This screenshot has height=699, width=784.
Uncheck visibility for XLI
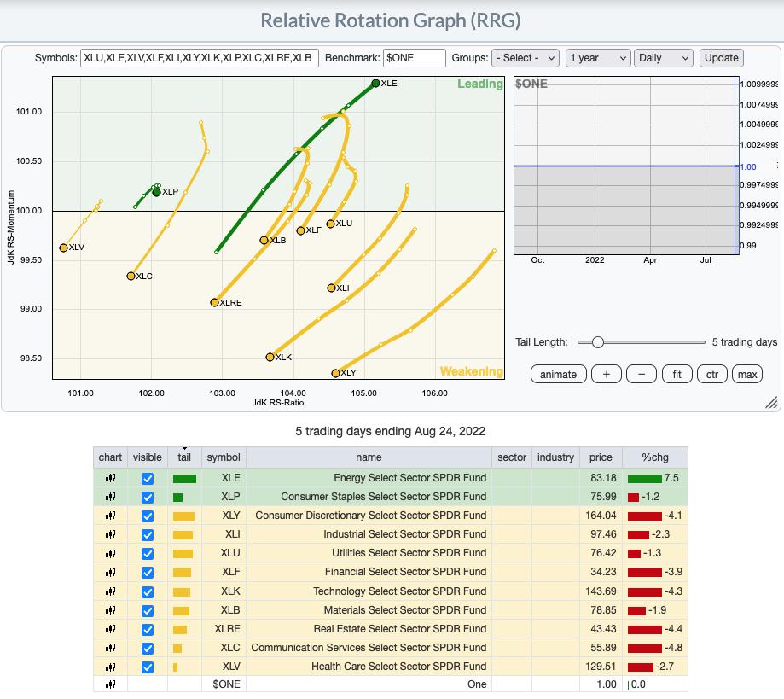[x=148, y=535]
